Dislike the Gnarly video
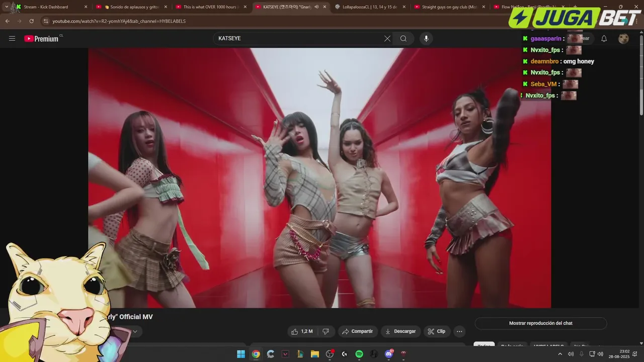Screen dimensions: 644x362 (326, 331)
